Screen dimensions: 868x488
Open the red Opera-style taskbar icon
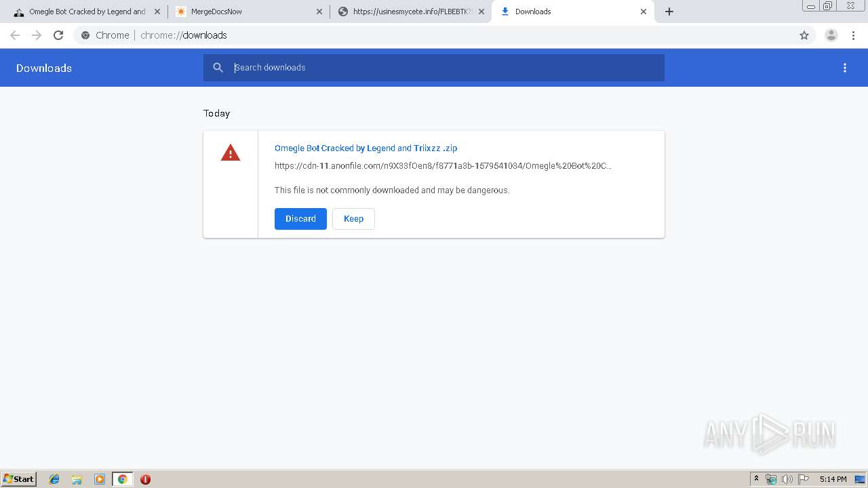[145, 479]
